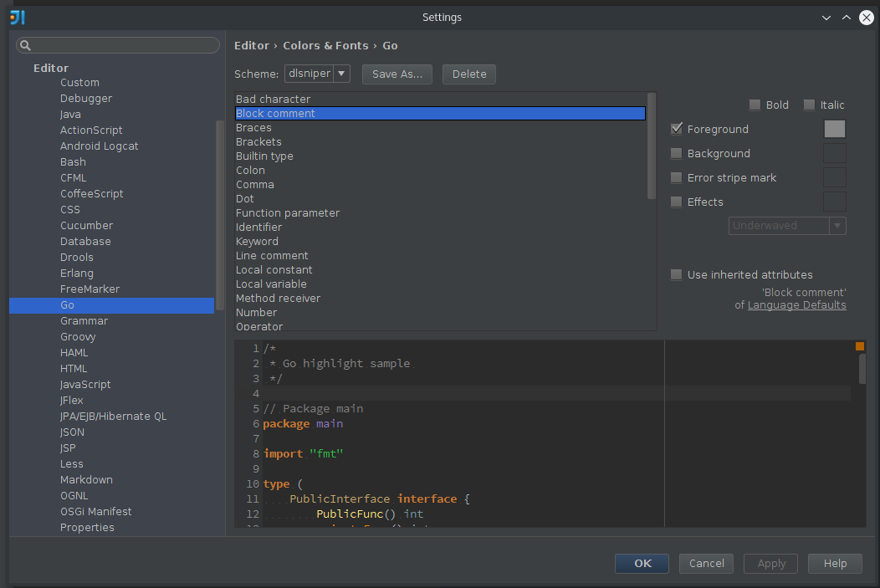The height and width of the screenshot is (588, 880).
Task: Toggle the Background checkbox
Action: click(676, 153)
